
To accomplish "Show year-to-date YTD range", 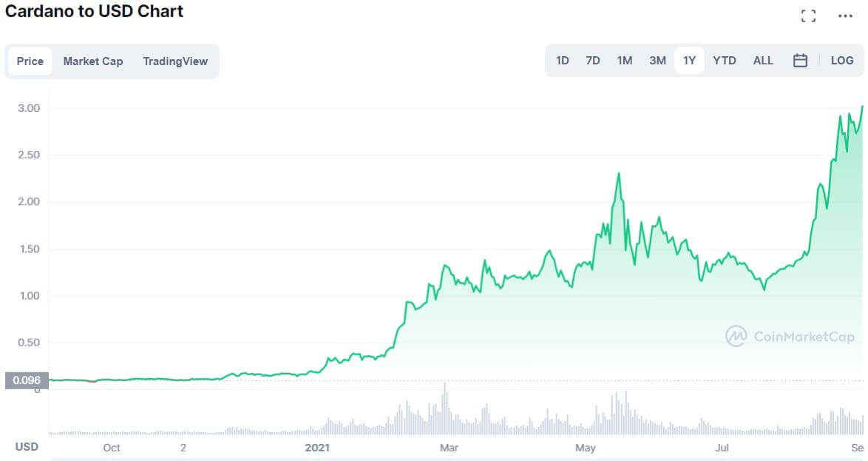I will pyautogui.click(x=724, y=61).
